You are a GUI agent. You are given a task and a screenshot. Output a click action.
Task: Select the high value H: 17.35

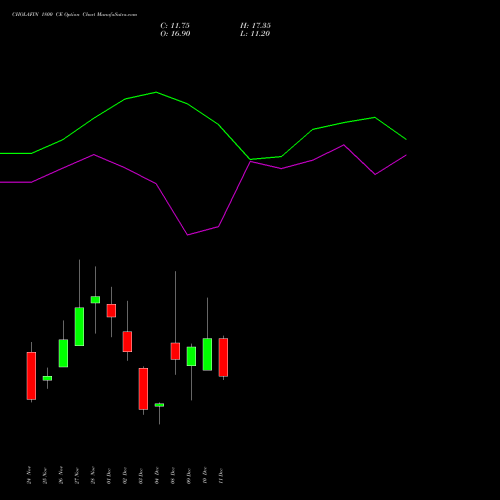[x=255, y=26]
